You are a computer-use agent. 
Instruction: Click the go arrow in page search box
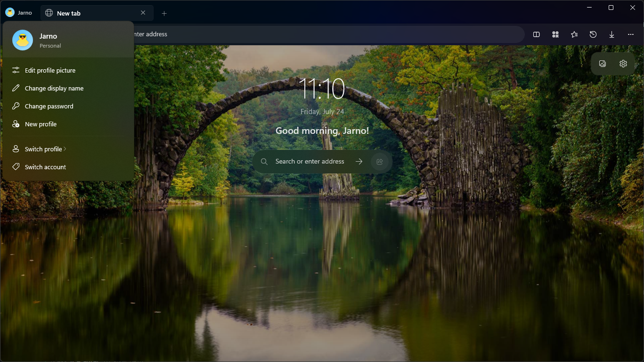(x=359, y=162)
